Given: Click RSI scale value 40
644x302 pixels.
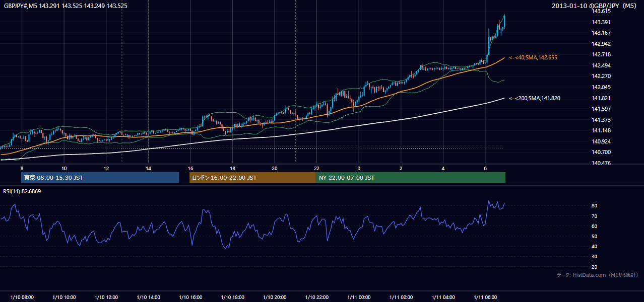Looking at the screenshot, I should [x=595, y=247].
